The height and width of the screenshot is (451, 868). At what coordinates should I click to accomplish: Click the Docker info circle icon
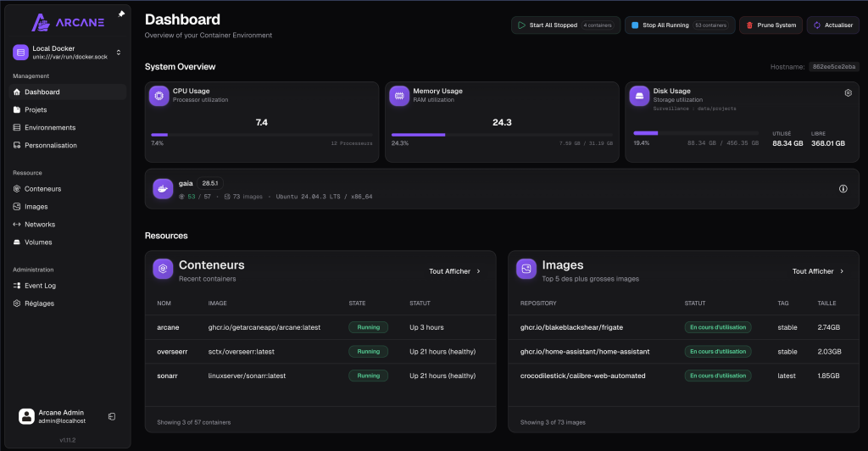tap(843, 189)
